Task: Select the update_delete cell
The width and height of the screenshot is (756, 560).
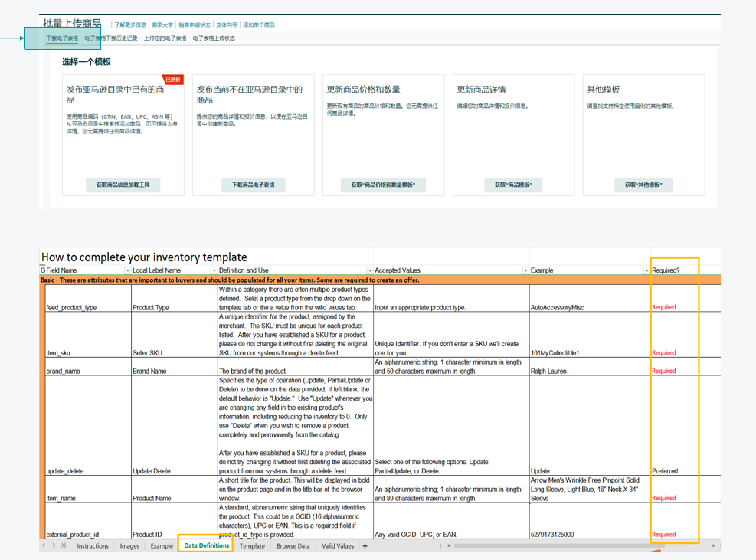Action: (x=88, y=425)
